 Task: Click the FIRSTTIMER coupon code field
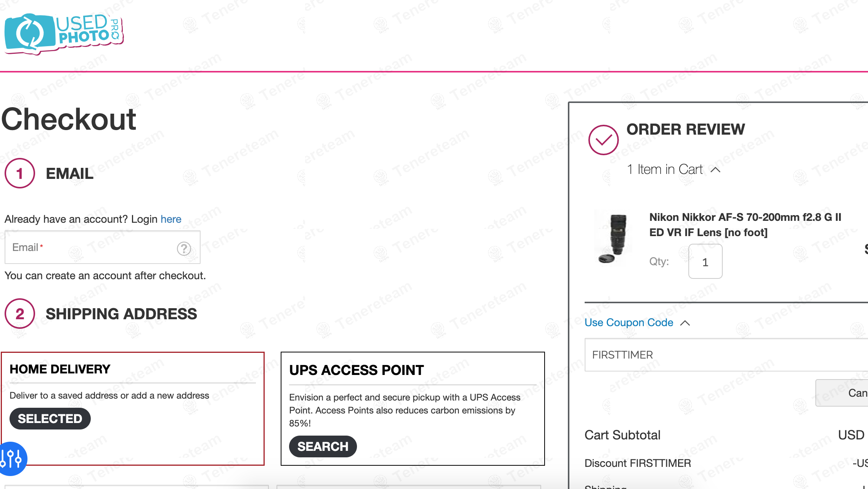(725, 355)
